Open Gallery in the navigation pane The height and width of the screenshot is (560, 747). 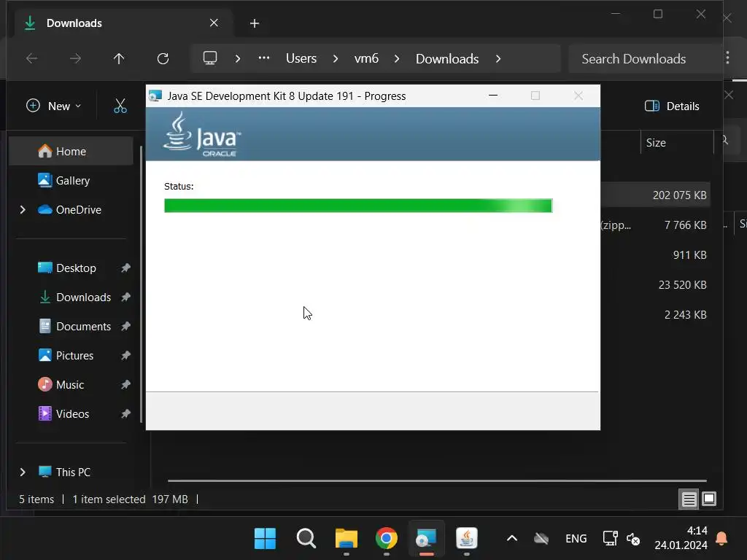[71, 181]
